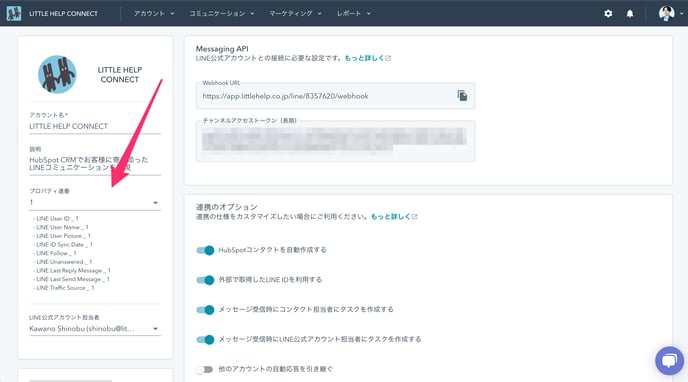Toggle コンタクト担当者にタスクを作成する switch

coord(205,310)
